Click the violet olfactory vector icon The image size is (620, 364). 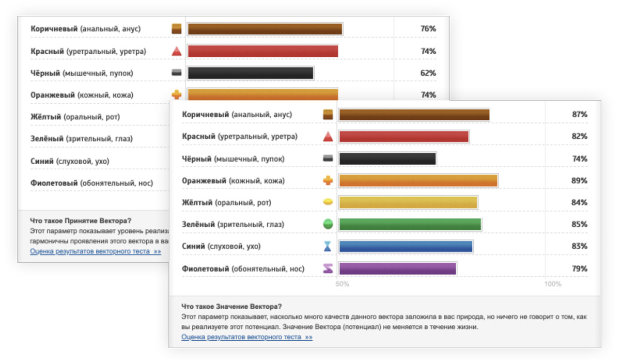pyautogui.click(x=328, y=268)
